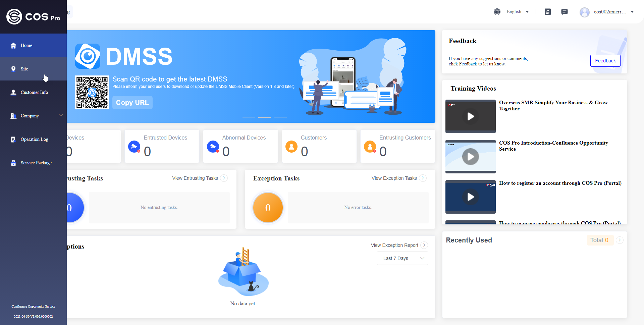This screenshot has width=644, height=325.
Task: Click the Abnormal Devices count
Action: pyautogui.click(x=226, y=152)
